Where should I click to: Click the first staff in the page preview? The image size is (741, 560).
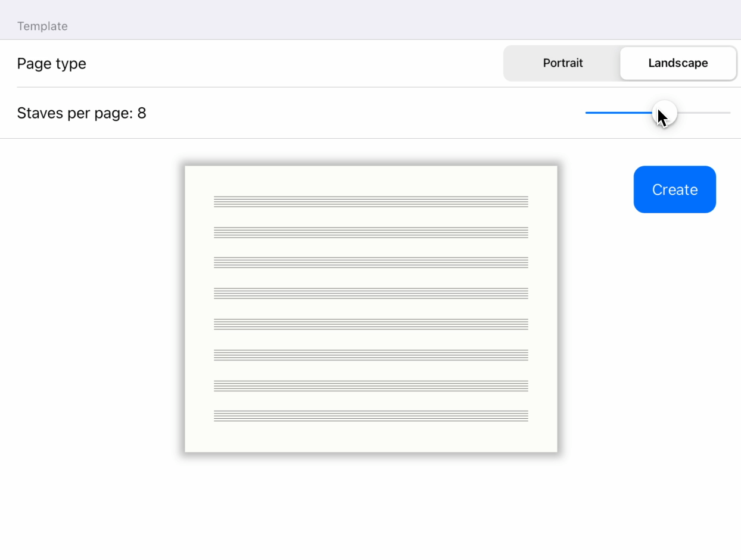coord(370,201)
